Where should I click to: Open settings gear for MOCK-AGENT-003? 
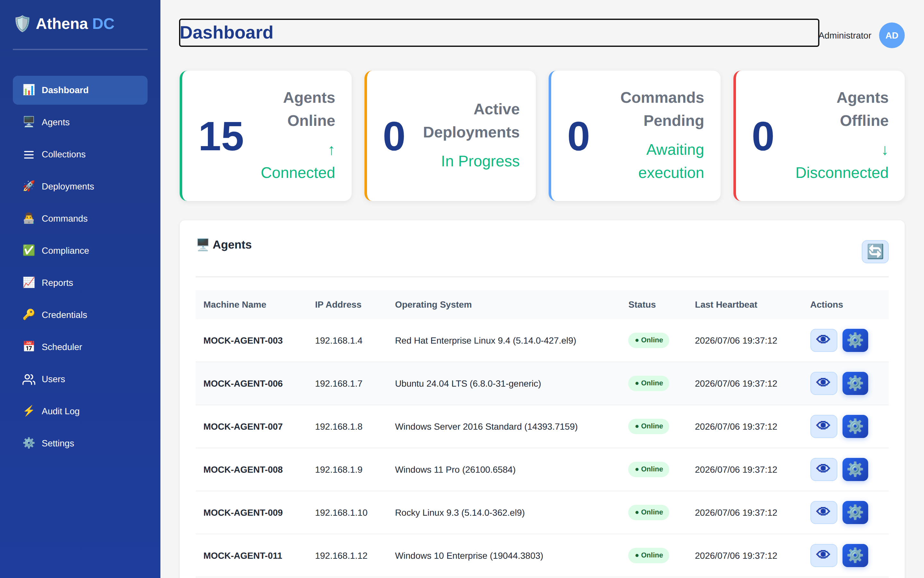pyautogui.click(x=855, y=340)
